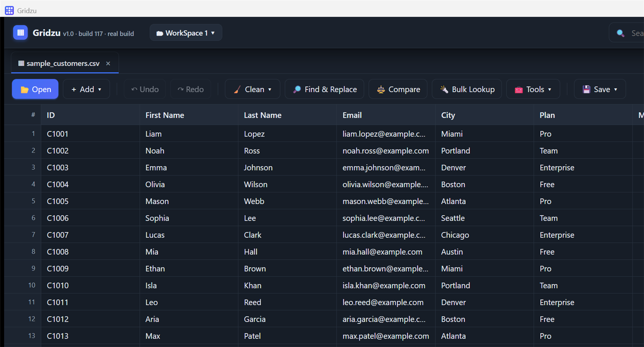The width and height of the screenshot is (644, 347).
Task: Close the sample_customers.csv tab
Action: pyautogui.click(x=108, y=63)
